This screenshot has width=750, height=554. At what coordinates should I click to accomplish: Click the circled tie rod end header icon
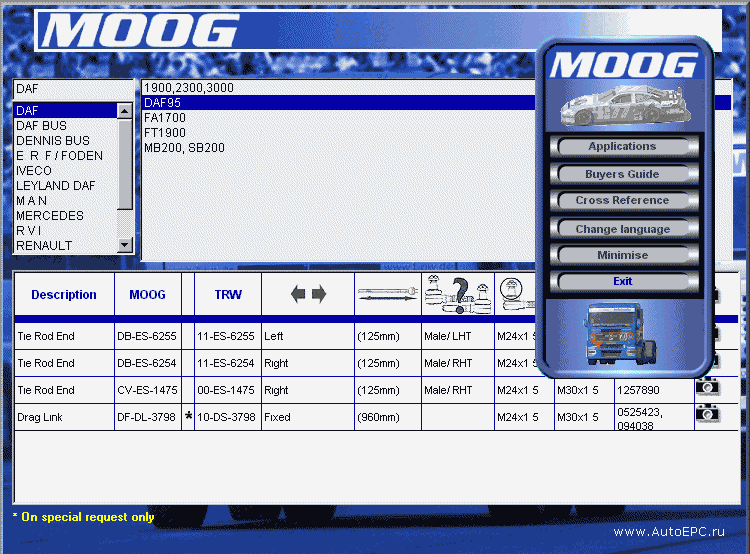517,295
